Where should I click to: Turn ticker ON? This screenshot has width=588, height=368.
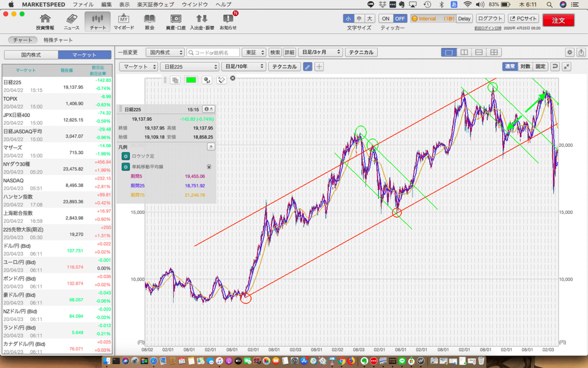[386, 19]
